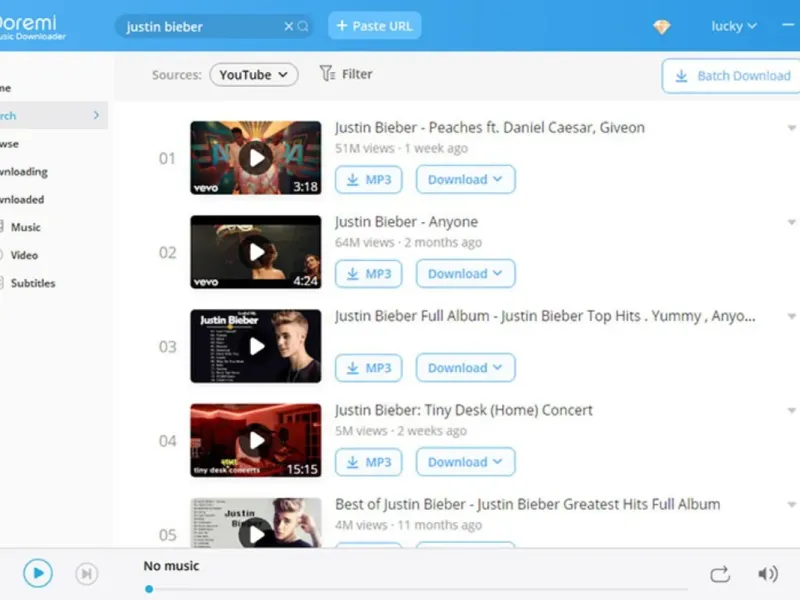
Task: Expand options arrow for Peaches row
Action: click(x=791, y=128)
